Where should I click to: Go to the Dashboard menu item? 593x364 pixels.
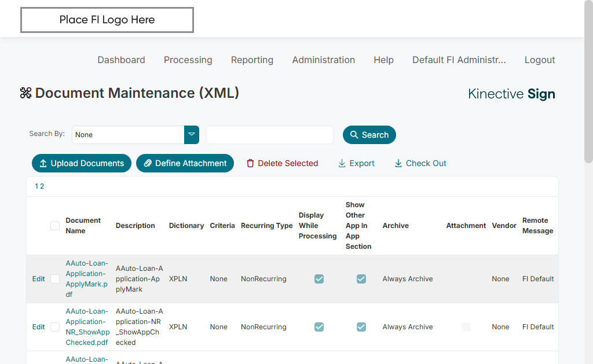(121, 60)
